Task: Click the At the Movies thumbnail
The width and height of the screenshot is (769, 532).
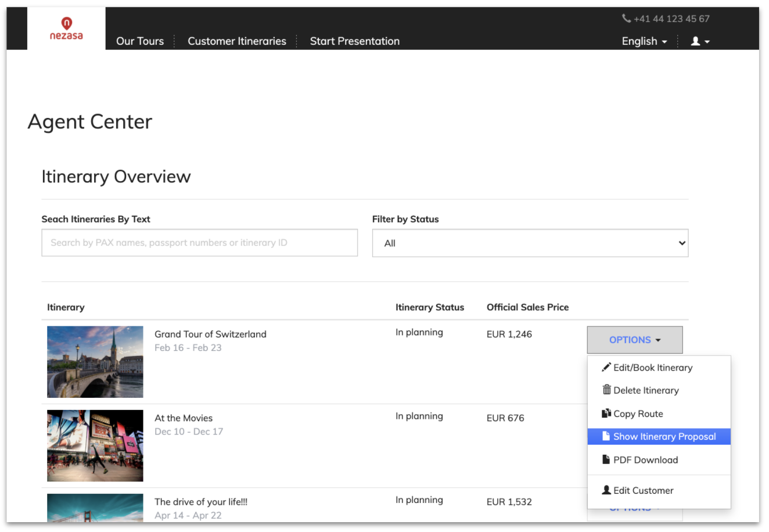Action: point(95,445)
